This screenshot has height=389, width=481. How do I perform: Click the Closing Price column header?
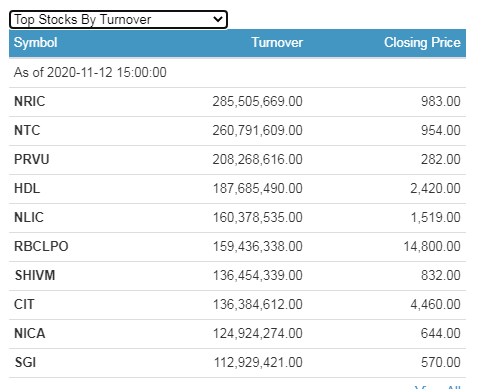[x=422, y=43]
